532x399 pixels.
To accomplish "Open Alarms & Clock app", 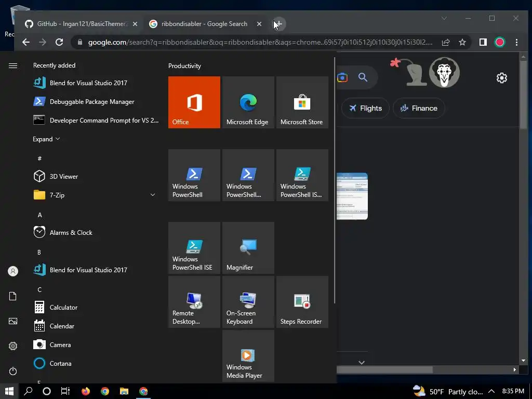I will (x=95, y=232).
